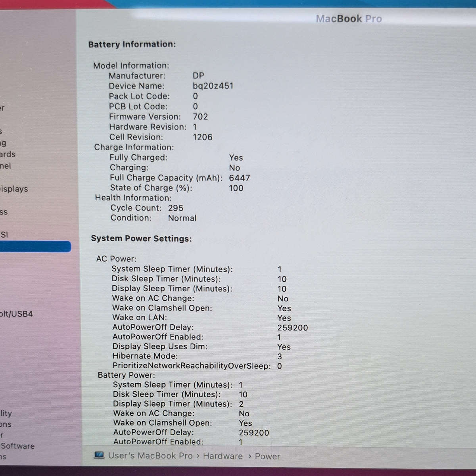Viewport: 476px width, 476px height.
Task: Select the Cycle Count value 295
Action: click(176, 208)
